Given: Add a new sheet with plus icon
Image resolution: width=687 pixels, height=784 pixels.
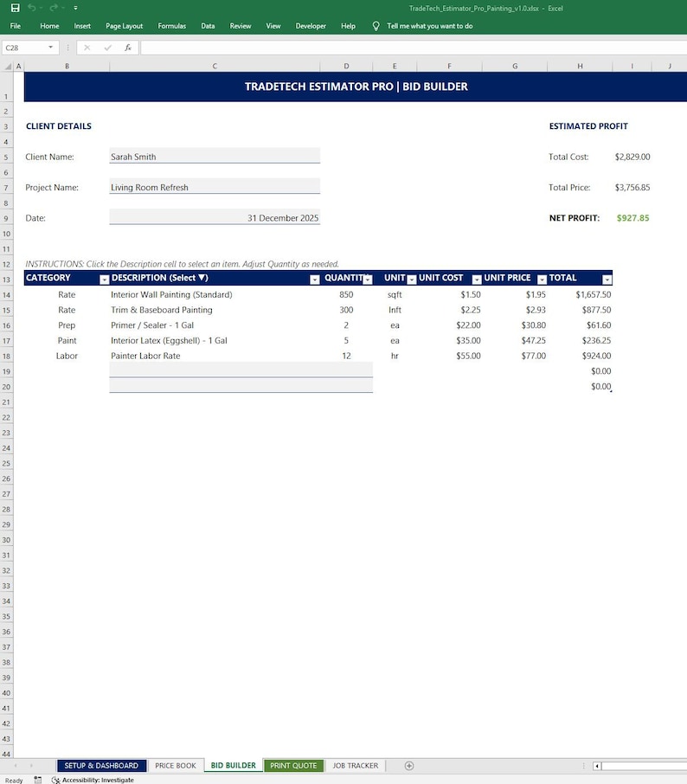Looking at the screenshot, I should tap(409, 766).
